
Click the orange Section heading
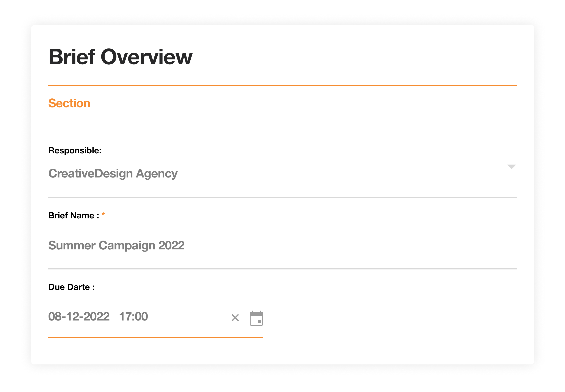click(69, 103)
